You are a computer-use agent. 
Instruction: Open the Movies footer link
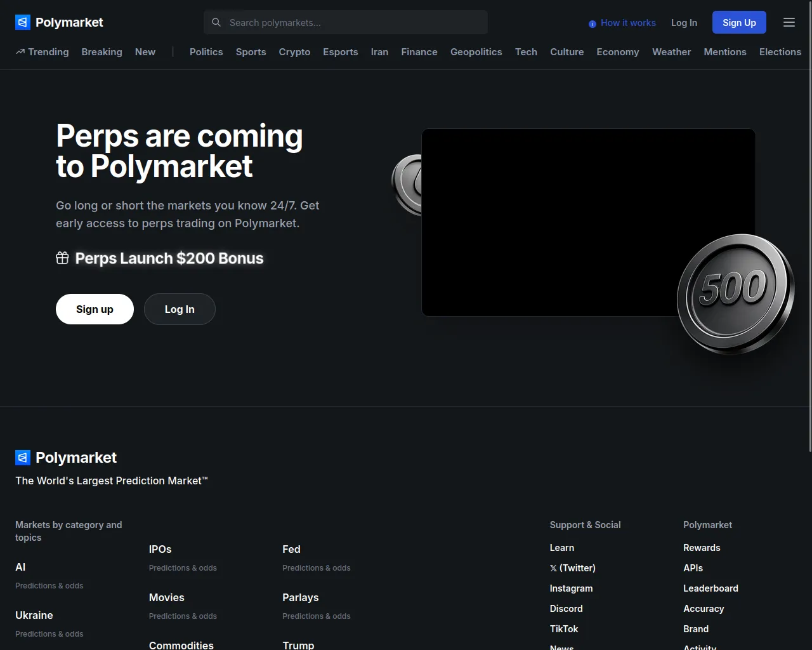pyautogui.click(x=167, y=597)
